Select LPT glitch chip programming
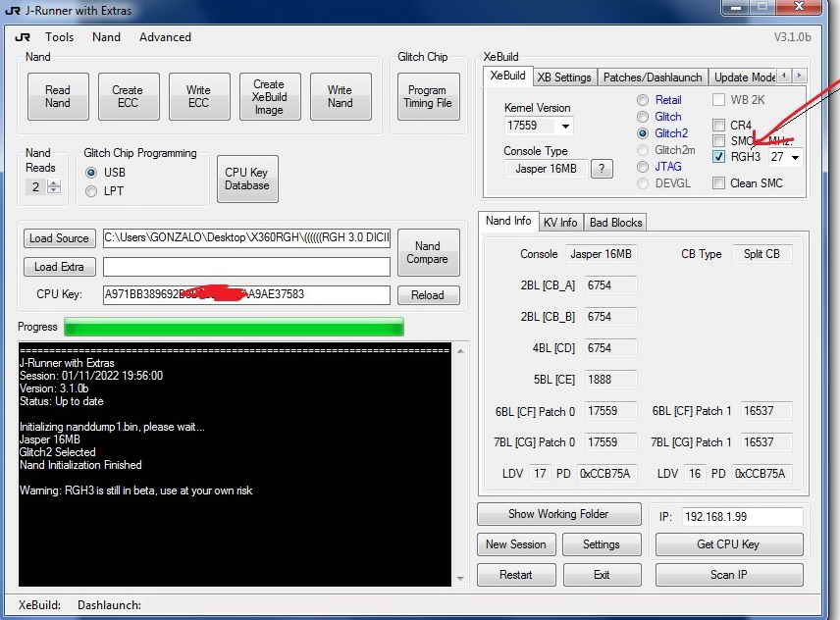 point(91,191)
